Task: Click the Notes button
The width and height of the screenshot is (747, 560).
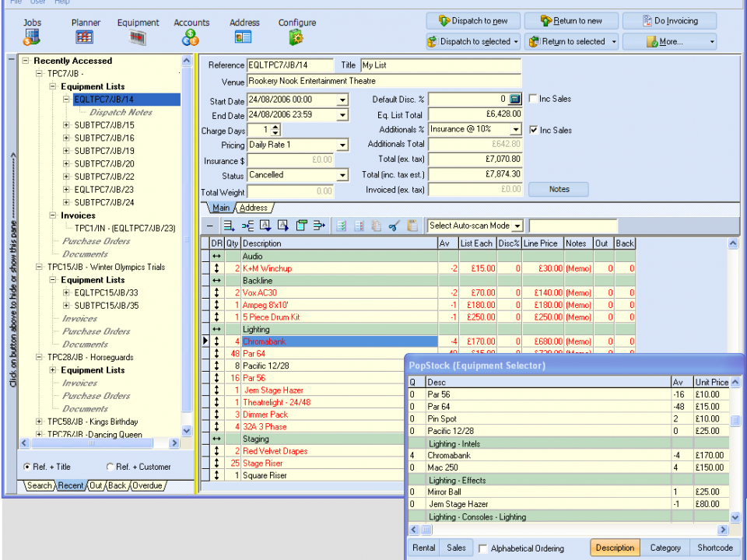Action: coord(559,189)
